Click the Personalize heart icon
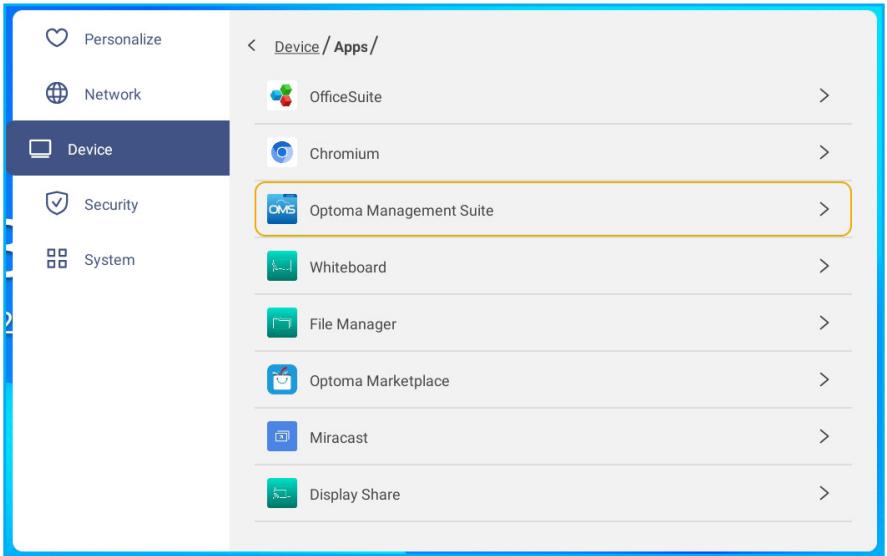 [57, 38]
